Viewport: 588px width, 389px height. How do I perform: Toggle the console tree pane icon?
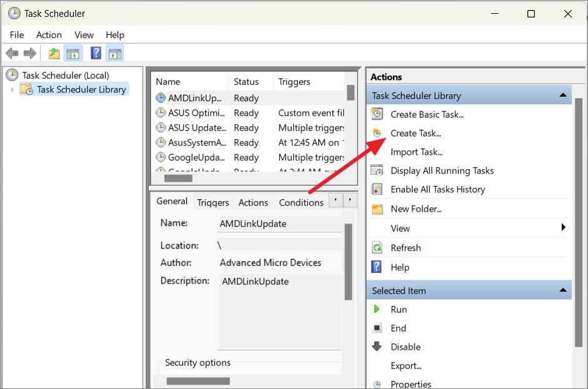click(x=73, y=54)
